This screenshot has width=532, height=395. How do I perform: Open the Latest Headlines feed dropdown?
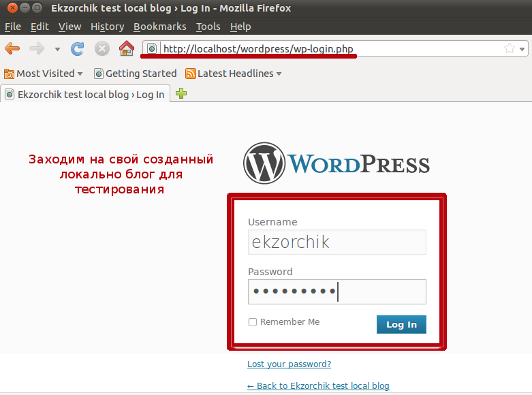234,74
